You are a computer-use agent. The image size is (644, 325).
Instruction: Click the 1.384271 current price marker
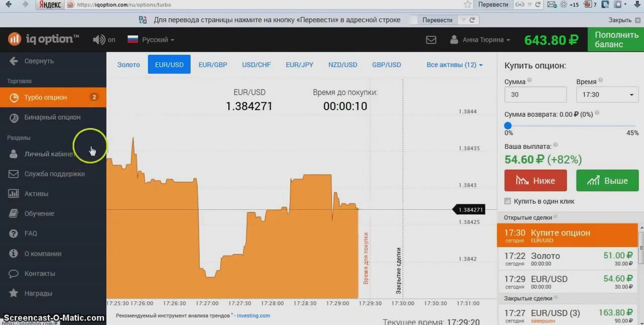pos(469,210)
